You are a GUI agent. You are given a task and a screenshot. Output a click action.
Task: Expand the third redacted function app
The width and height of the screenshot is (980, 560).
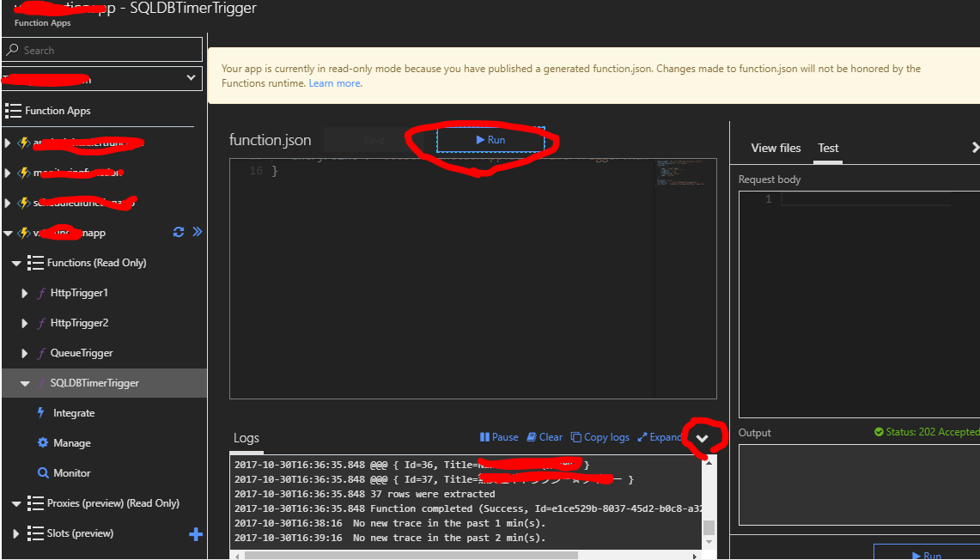[x=8, y=203]
